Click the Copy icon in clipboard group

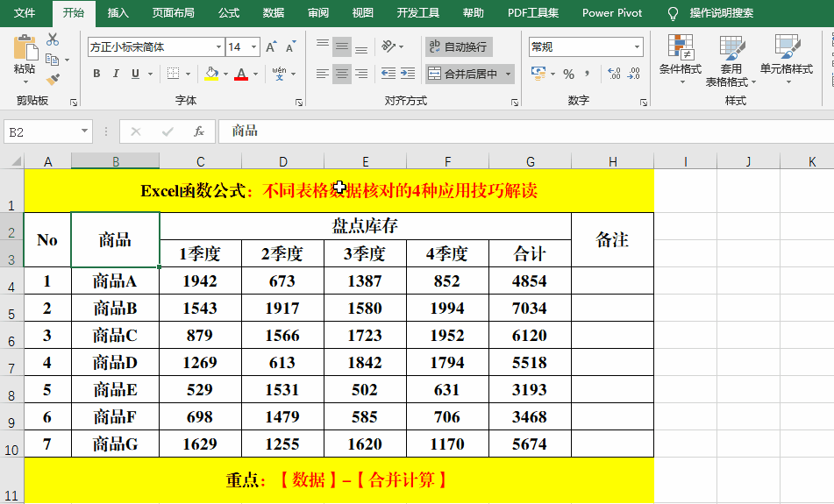52,60
